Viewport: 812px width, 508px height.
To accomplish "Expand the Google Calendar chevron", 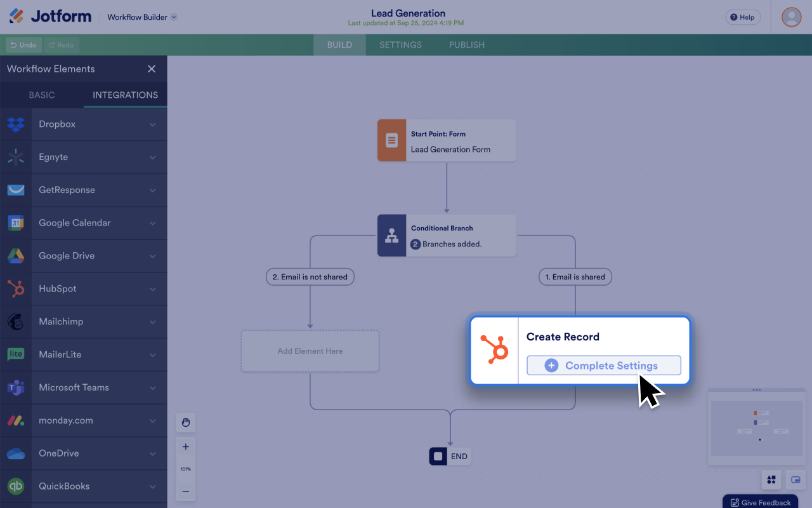I will coord(153,223).
